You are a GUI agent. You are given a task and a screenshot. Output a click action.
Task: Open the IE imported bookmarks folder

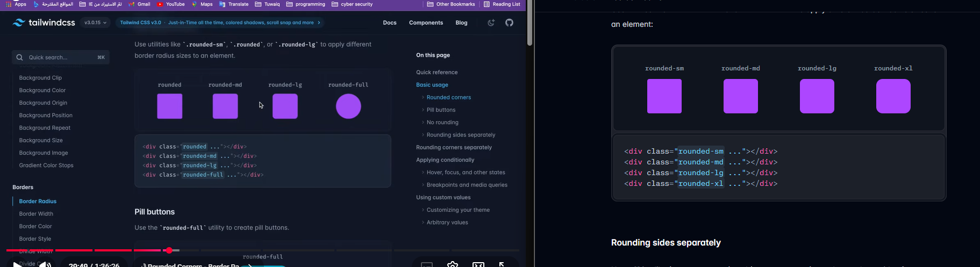point(101,4)
